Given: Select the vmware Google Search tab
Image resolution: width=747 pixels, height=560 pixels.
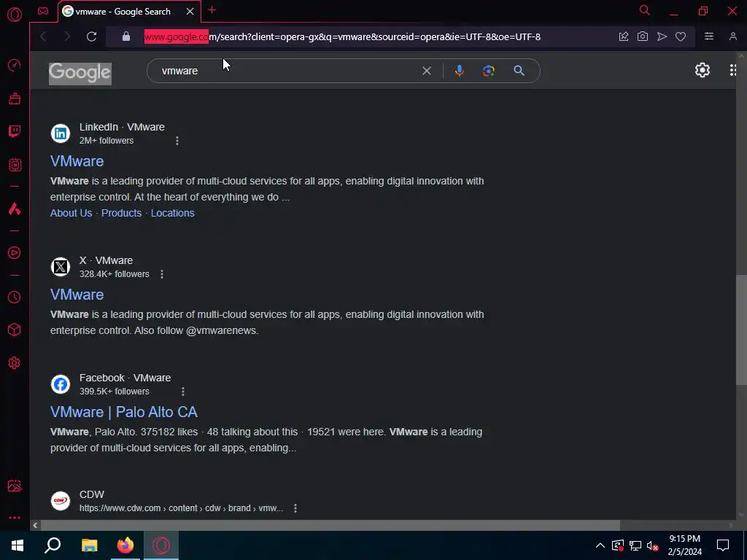Looking at the screenshot, I should (x=123, y=12).
